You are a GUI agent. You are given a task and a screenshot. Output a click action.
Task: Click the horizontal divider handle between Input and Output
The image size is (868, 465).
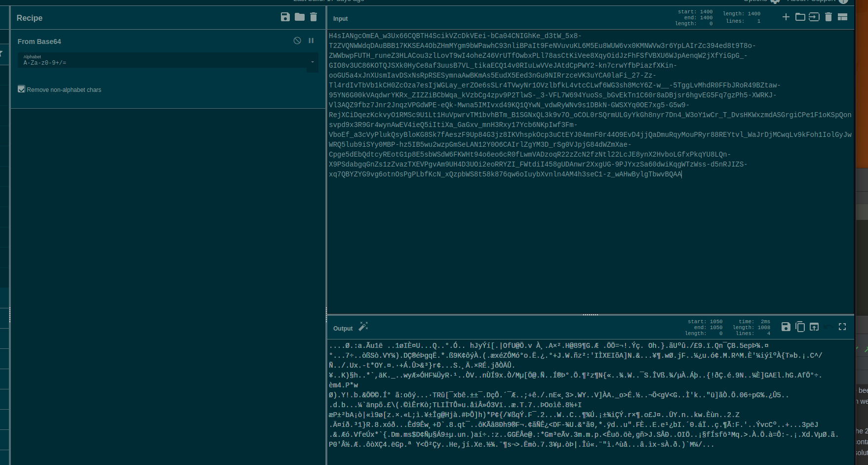click(x=591, y=314)
